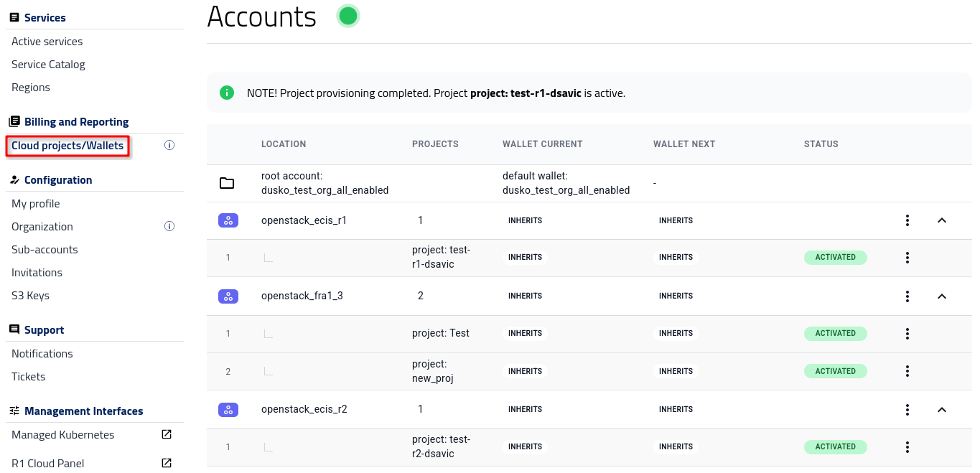Open three-dot menu for project test-r2-dsavic
980x473 pixels.
point(907,446)
